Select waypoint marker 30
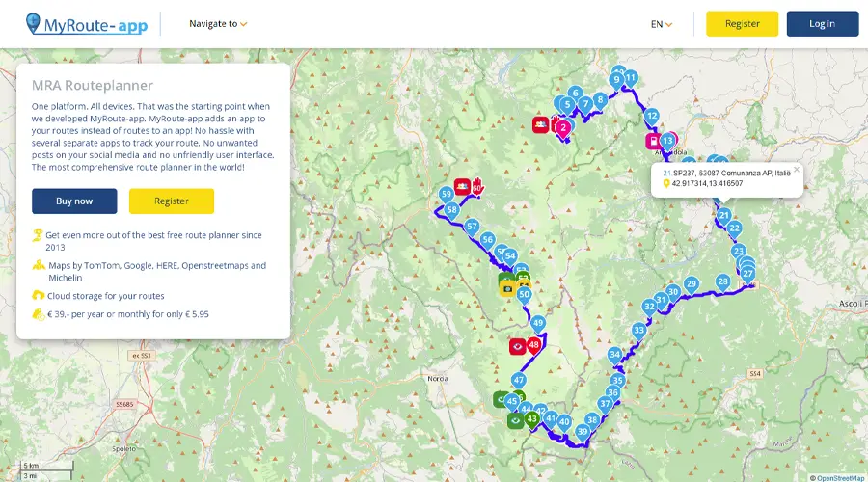This screenshot has height=482, width=868. (672, 293)
